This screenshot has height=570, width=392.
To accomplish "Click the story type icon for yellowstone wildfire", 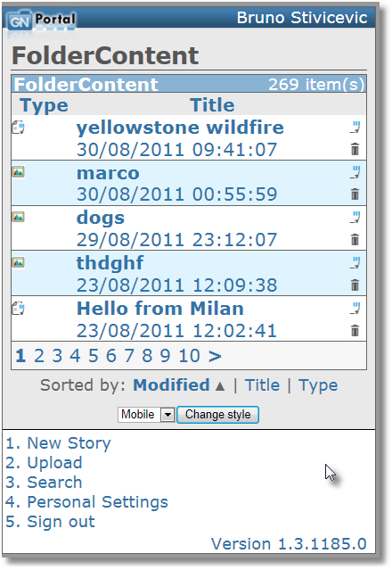I will (x=18, y=128).
